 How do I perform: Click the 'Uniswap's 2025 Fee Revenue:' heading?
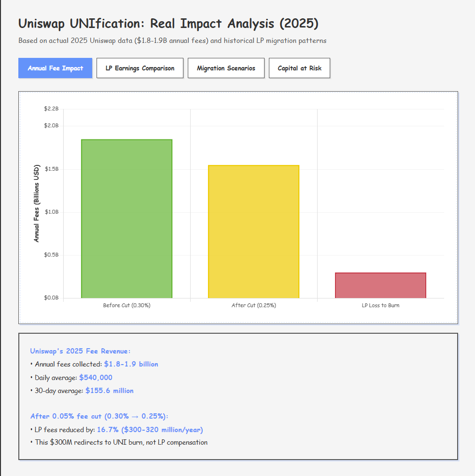(x=80, y=351)
